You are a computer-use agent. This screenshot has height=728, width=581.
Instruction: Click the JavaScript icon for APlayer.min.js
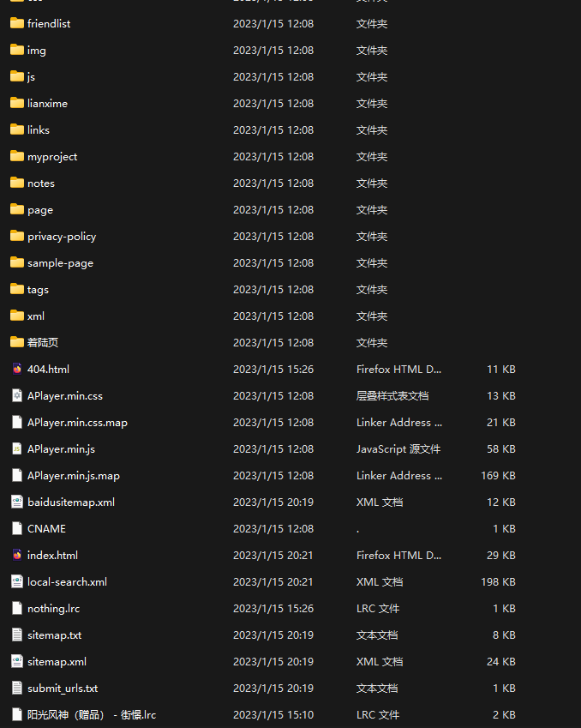17,449
